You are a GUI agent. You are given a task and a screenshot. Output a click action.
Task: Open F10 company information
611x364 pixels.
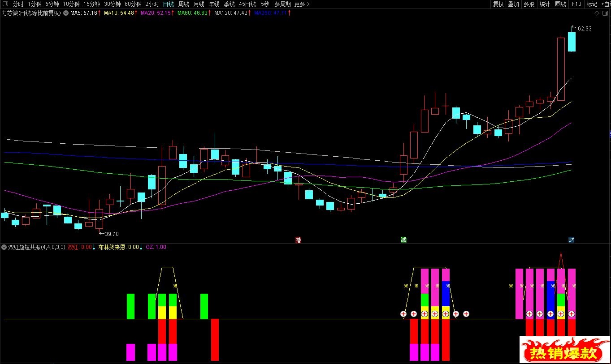tap(576, 4)
